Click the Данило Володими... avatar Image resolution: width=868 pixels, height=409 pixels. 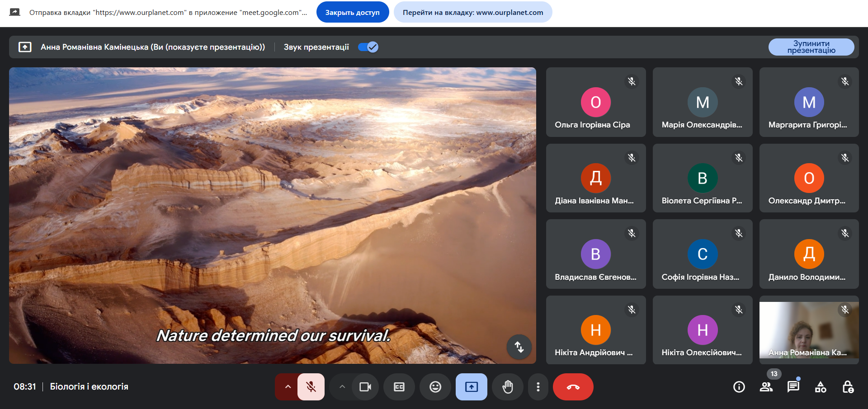pyautogui.click(x=809, y=254)
